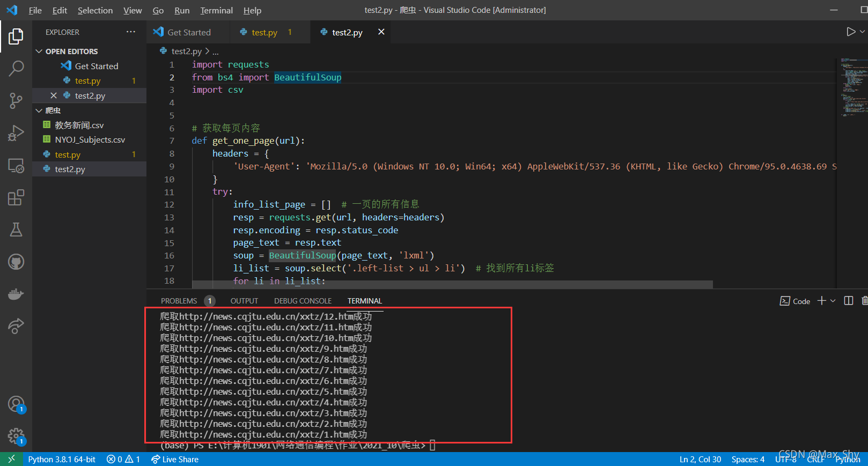The height and width of the screenshot is (466, 868).
Task: Close test2.py in Open Editors list
Action: click(x=53, y=95)
